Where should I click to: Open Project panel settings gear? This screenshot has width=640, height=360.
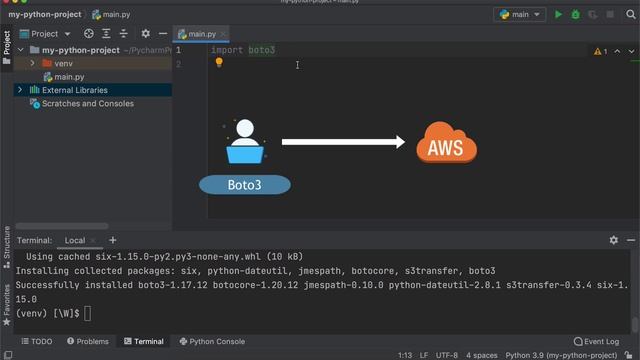tap(145, 33)
